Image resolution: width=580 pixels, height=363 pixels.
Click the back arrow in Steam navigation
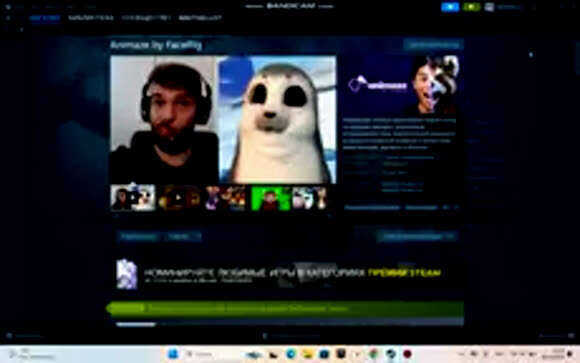click(8, 18)
